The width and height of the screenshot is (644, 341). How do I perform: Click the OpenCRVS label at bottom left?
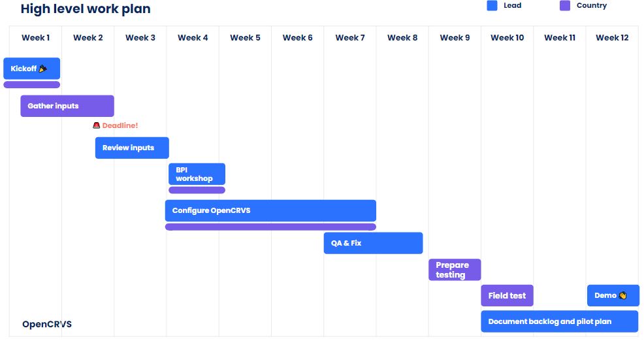click(x=47, y=324)
